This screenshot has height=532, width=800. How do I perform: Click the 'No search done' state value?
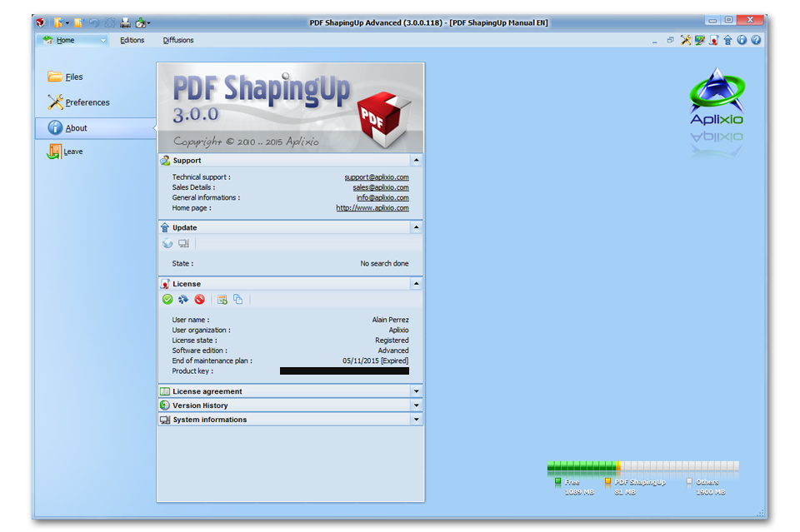[x=384, y=263]
